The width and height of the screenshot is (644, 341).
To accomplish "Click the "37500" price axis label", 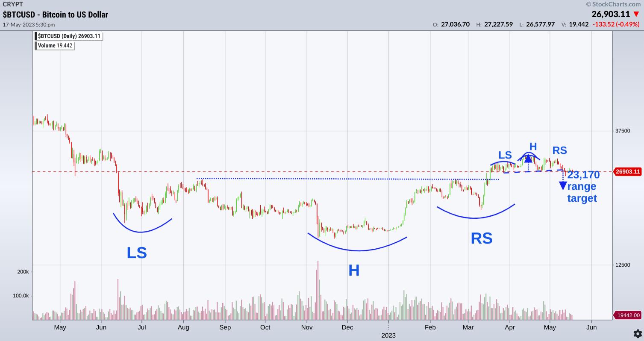I will pos(622,131).
